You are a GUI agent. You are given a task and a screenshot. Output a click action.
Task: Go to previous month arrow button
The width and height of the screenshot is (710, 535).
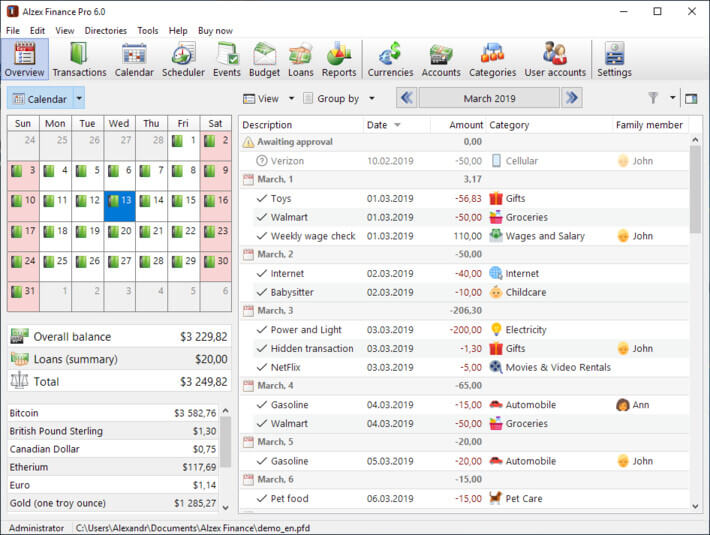tap(407, 98)
